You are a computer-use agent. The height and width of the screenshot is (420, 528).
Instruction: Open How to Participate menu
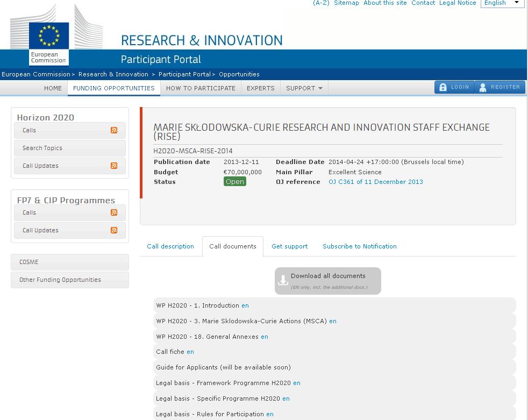click(201, 88)
